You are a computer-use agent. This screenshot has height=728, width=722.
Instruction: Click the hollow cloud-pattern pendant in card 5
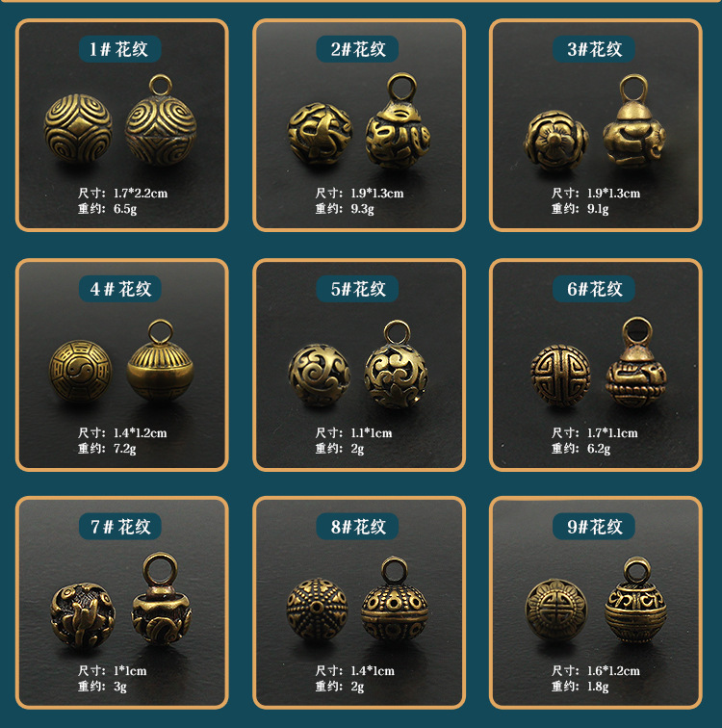(x=396, y=365)
